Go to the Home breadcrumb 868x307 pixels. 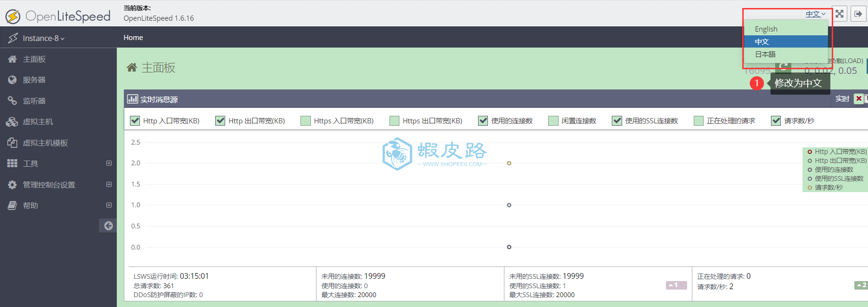point(133,38)
